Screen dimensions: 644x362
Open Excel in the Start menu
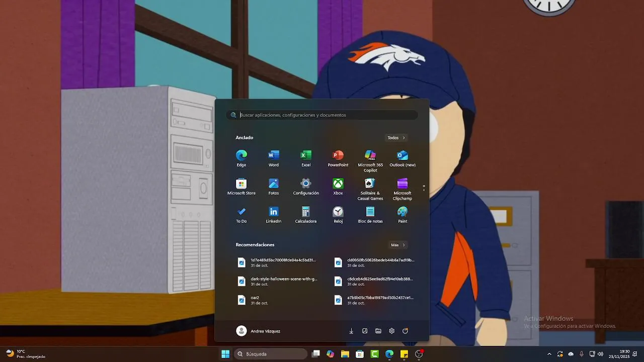coord(306,158)
